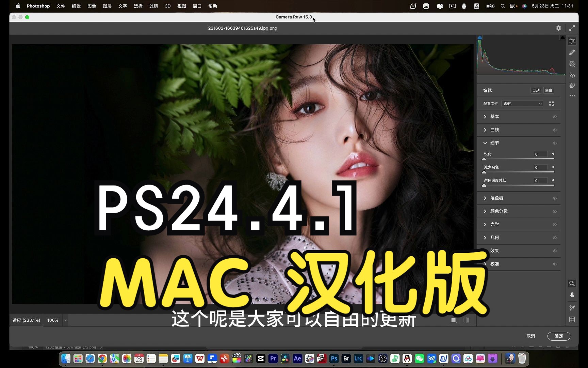This screenshot has width=588, height=368.
Task: Open WeChat from the Dock
Action: (x=419, y=358)
